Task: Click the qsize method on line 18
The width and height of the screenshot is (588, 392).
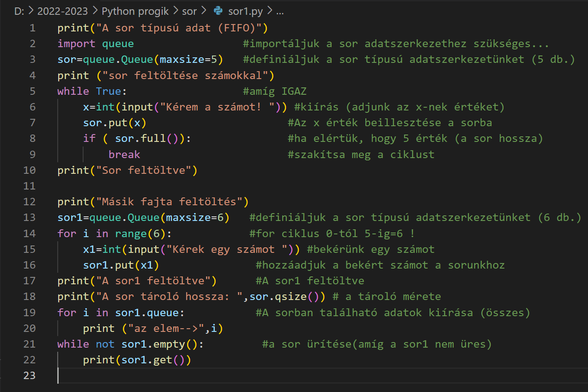Action: click(x=293, y=296)
